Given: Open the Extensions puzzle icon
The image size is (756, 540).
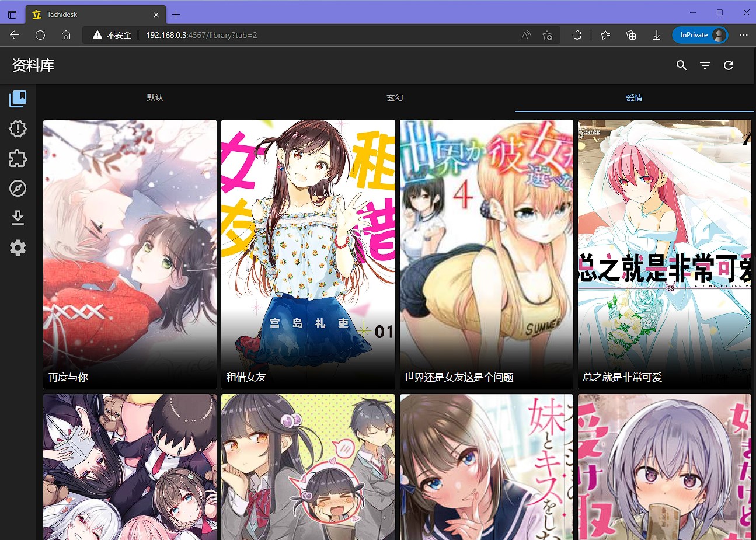Looking at the screenshot, I should coord(18,158).
